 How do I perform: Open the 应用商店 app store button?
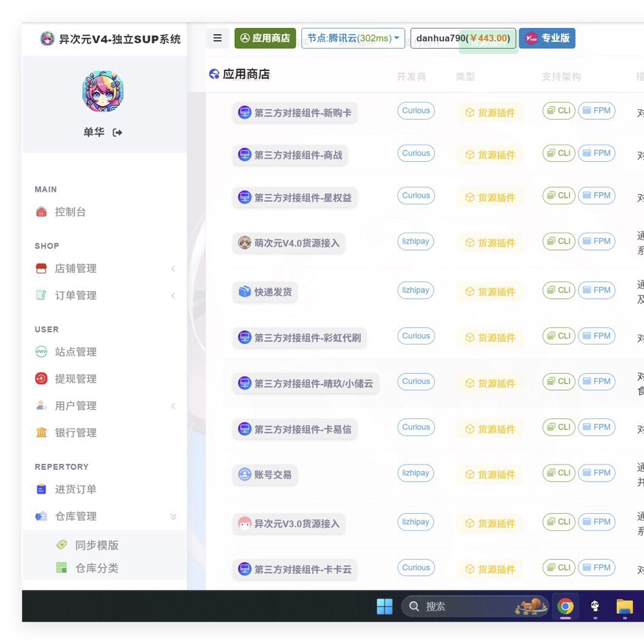pos(265,38)
